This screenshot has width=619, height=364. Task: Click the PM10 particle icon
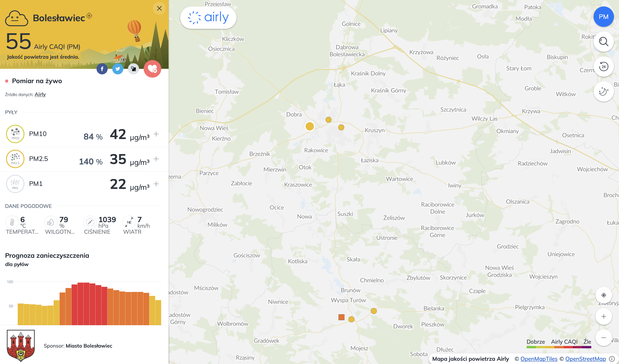click(15, 134)
